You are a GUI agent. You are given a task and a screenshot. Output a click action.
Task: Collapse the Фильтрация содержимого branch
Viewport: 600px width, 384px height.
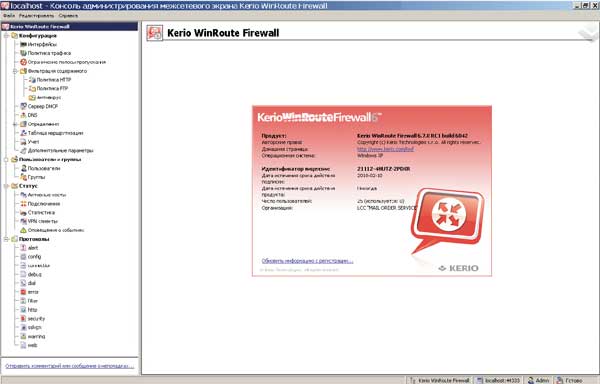point(15,71)
